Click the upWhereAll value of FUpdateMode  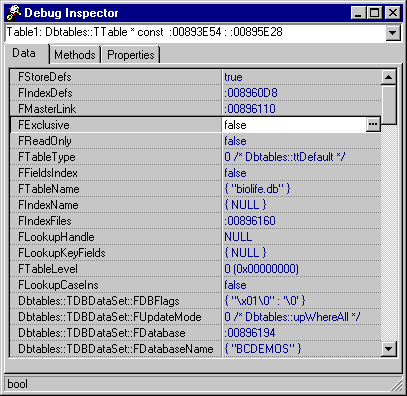[292, 317]
